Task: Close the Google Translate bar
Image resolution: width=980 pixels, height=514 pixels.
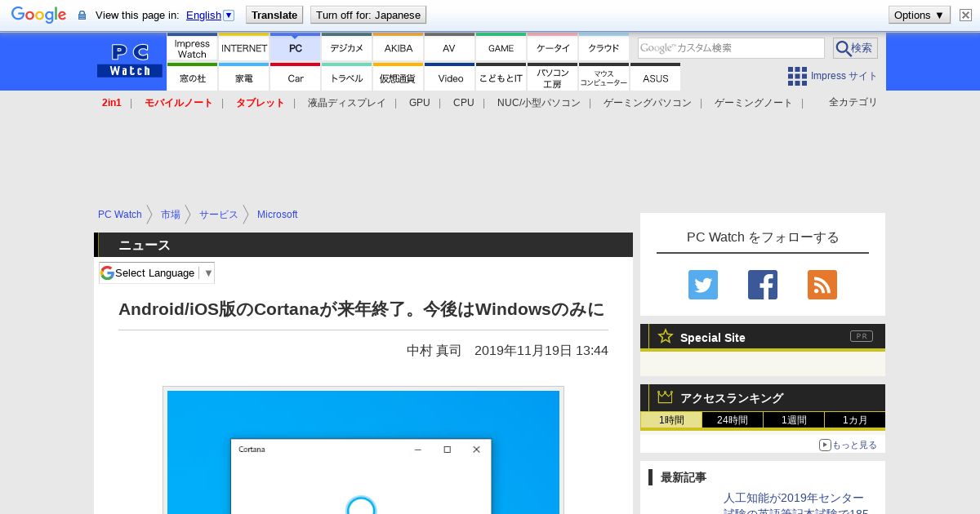Action: [965, 15]
